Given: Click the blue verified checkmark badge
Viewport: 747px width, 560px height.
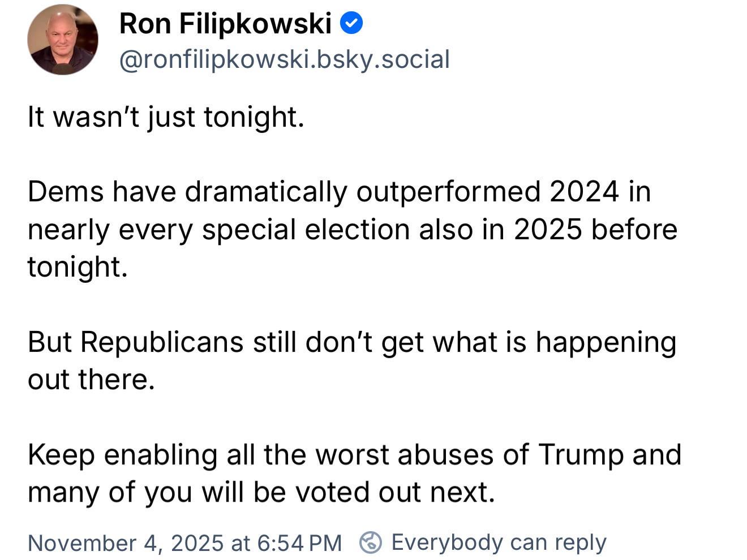Looking at the screenshot, I should coord(351,24).
